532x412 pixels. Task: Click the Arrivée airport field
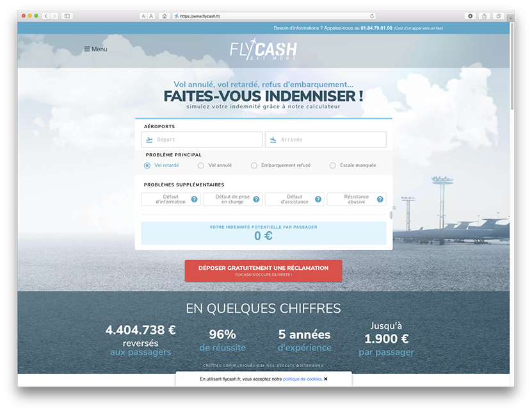coord(326,140)
